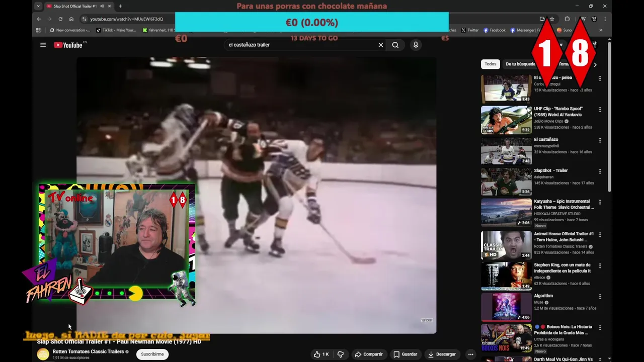The image size is (644, 362).
Task: Open the TikTok - Make Your... bookmark
Action: [x=116, y=30]
